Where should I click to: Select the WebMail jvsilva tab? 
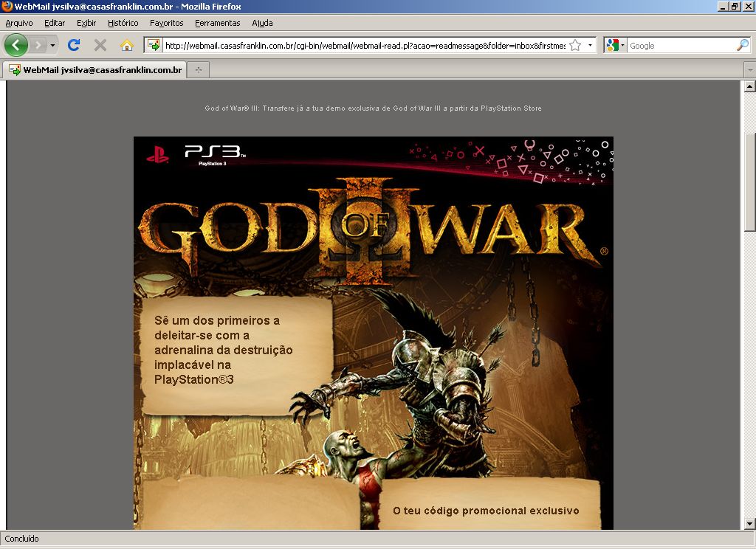pos(94,70)
